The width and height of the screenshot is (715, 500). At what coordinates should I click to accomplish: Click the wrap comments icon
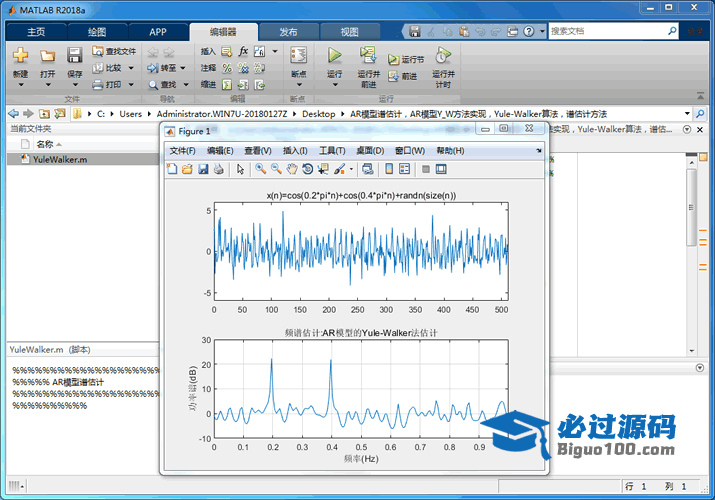coord(259,68)
